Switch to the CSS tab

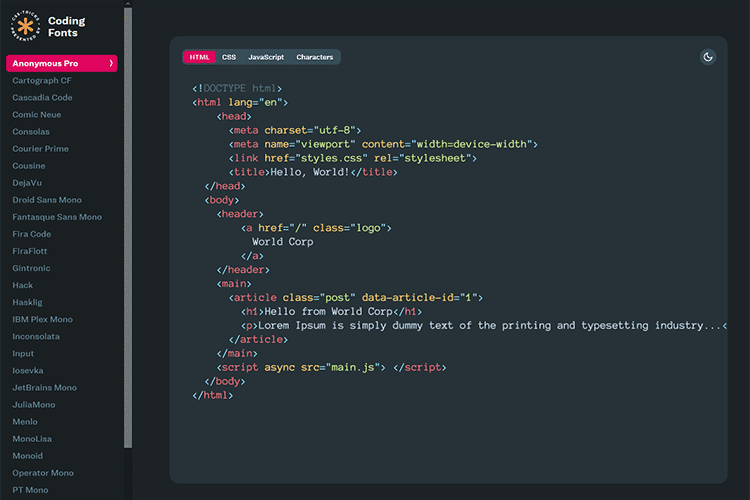click(x=229, y=57)
